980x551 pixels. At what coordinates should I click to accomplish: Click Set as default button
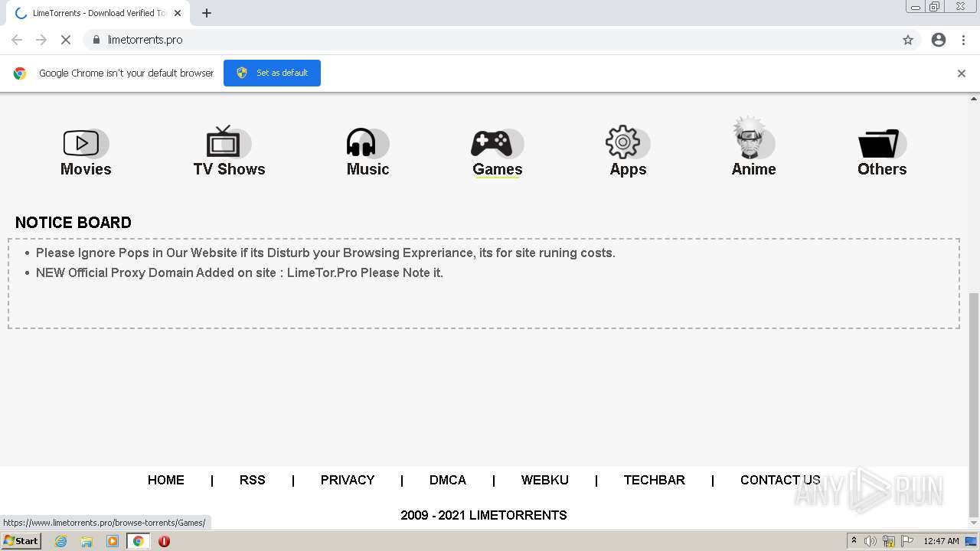(272, 73)
